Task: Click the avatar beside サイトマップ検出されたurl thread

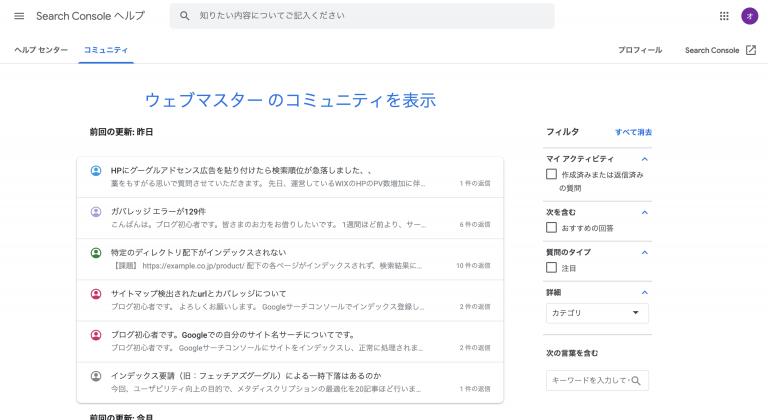Action: tap(96, 294)
